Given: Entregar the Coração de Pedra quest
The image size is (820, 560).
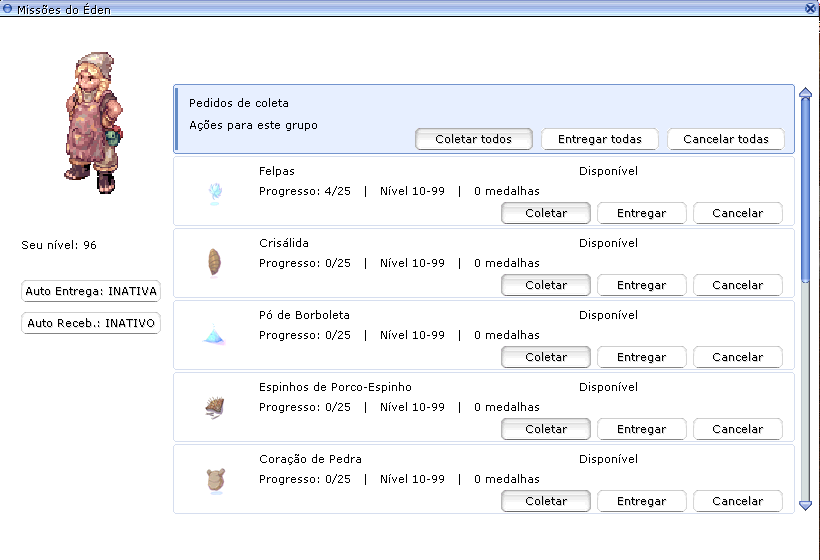Looking at the screenshot, I should pyautogui.click(x=642, y=501).
